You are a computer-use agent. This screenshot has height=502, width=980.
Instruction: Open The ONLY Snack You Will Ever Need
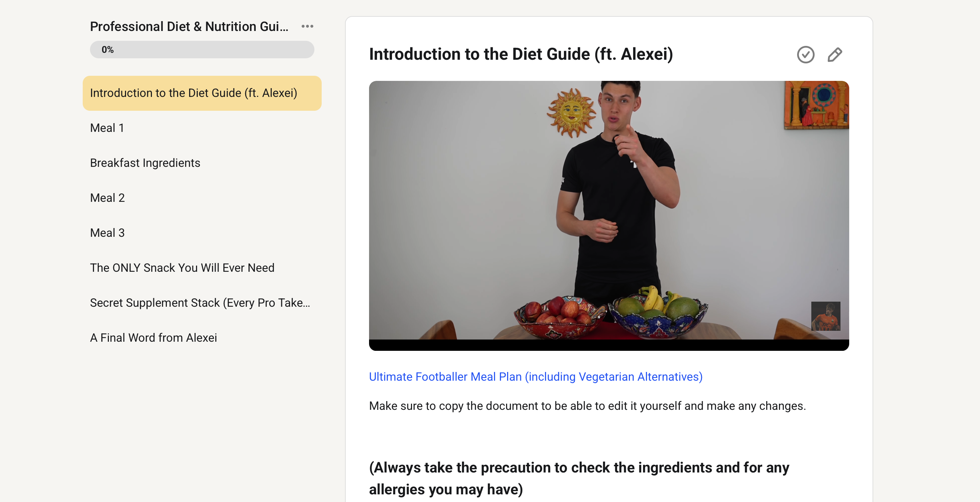tap(202, 268)
